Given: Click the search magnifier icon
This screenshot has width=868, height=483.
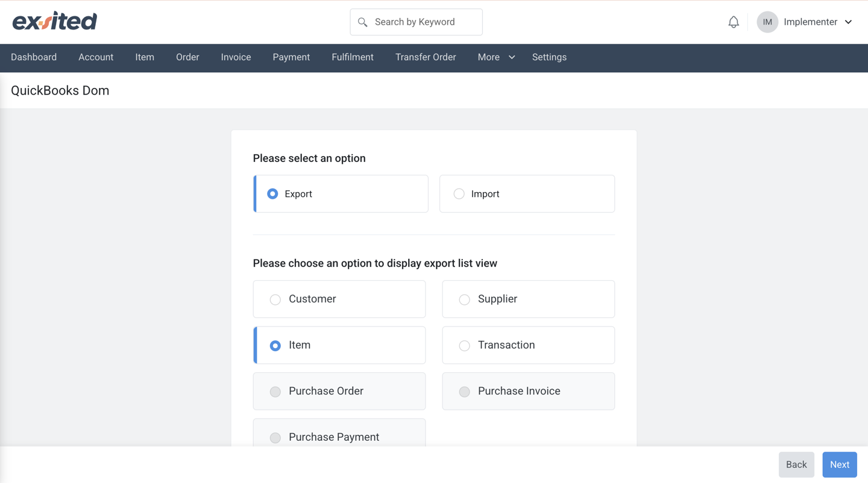Looking at the screenshot, I should point(362,22).
